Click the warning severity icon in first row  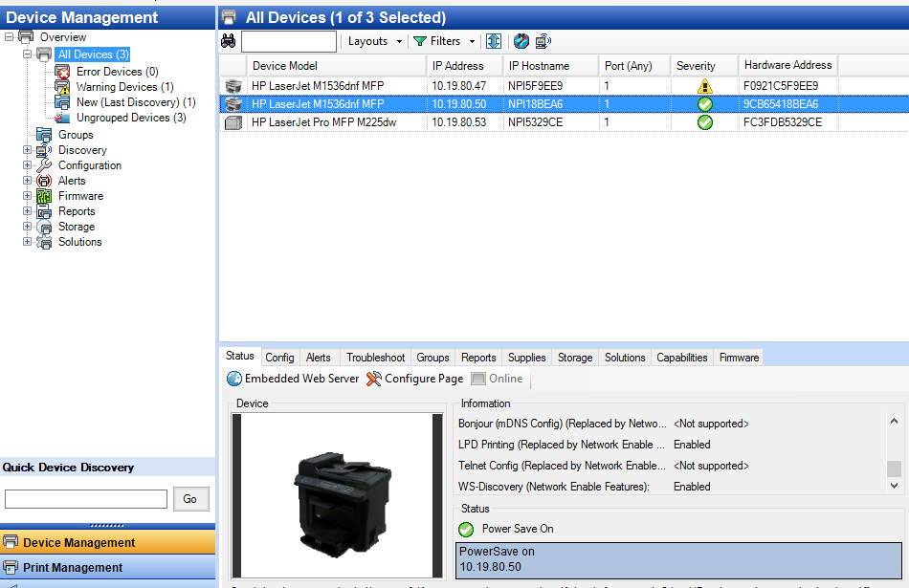pyautogui.click(x=705, y=86)
